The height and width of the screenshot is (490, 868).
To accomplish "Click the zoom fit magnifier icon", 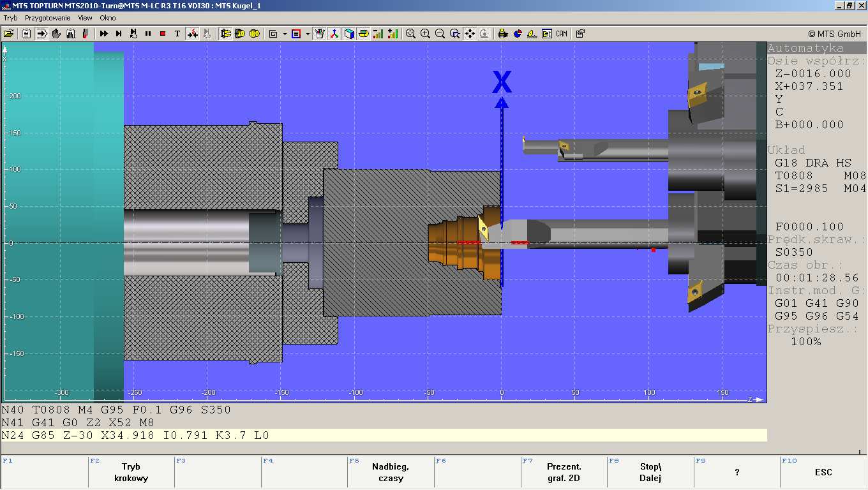I will point(411,33).
